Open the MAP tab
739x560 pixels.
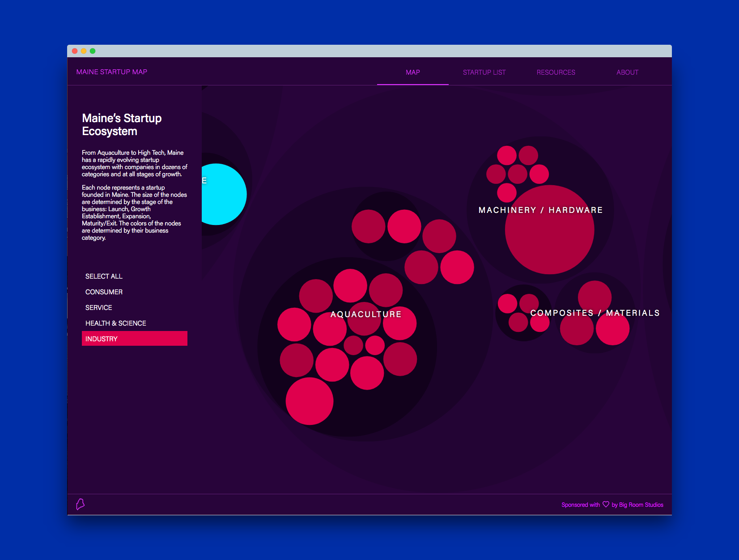pyautogui.click(x=412, y=72)
